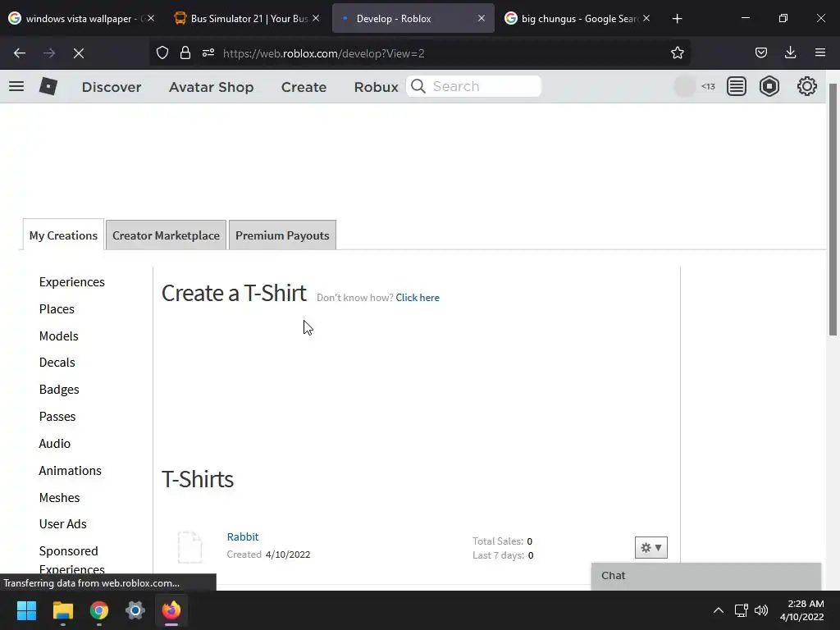Close the Develop - Roblox tab
Screen dimensions: 840x630
[482, 18]
